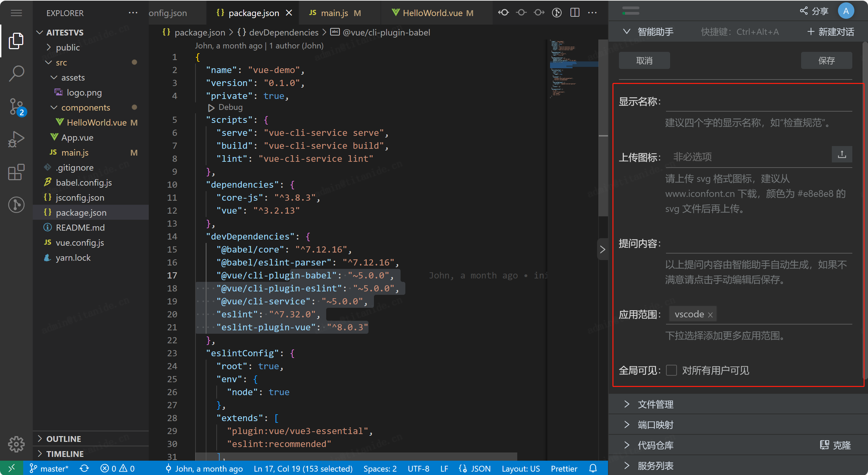Switch to the main.js tab
868x475 pixels.
tap(334, 13)
